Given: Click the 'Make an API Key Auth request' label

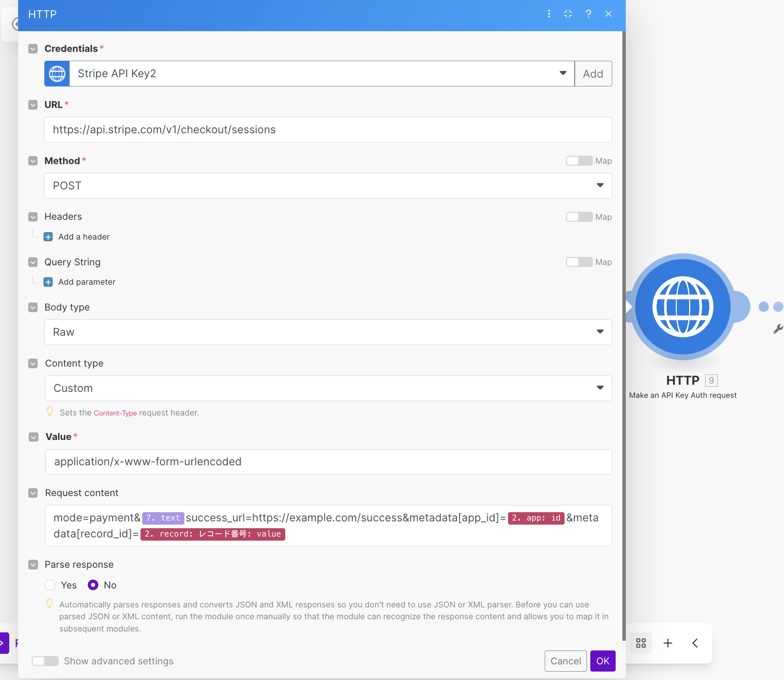Looking at the screenshot, I should tap(683, 395).
